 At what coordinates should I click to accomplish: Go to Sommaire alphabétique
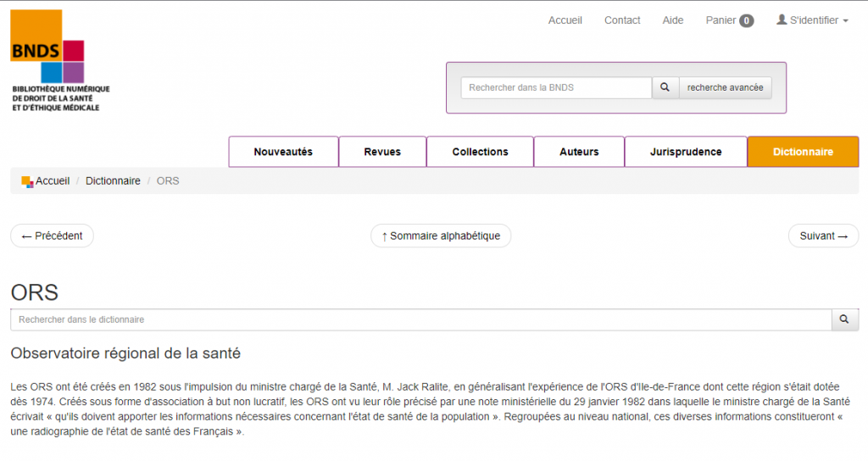441,236
